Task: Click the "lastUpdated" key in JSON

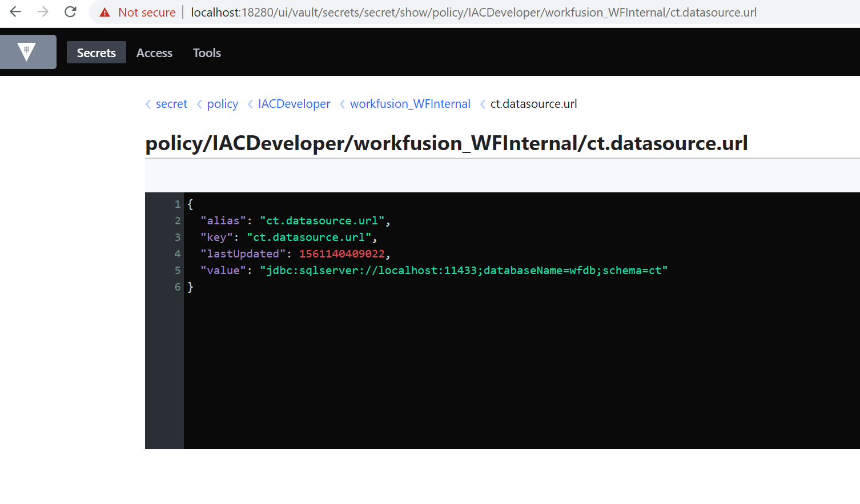Action: tap(243, 254)
